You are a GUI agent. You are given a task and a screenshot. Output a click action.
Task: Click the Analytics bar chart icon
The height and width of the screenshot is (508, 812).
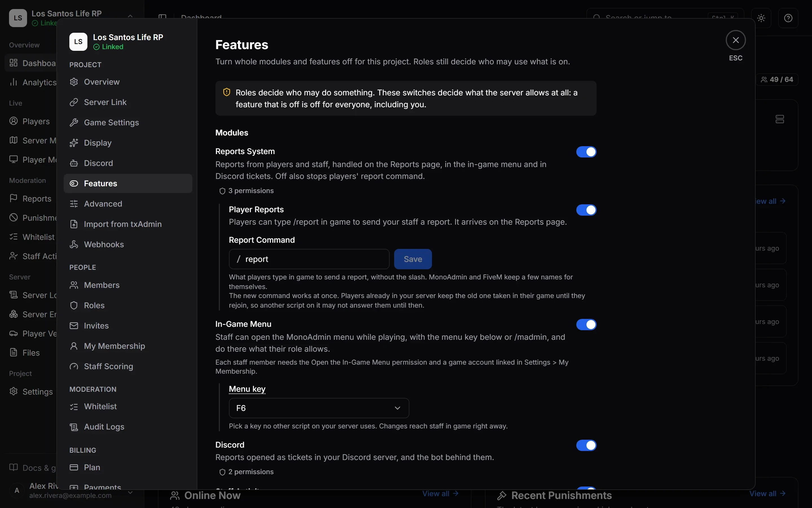tap(14, 82)
